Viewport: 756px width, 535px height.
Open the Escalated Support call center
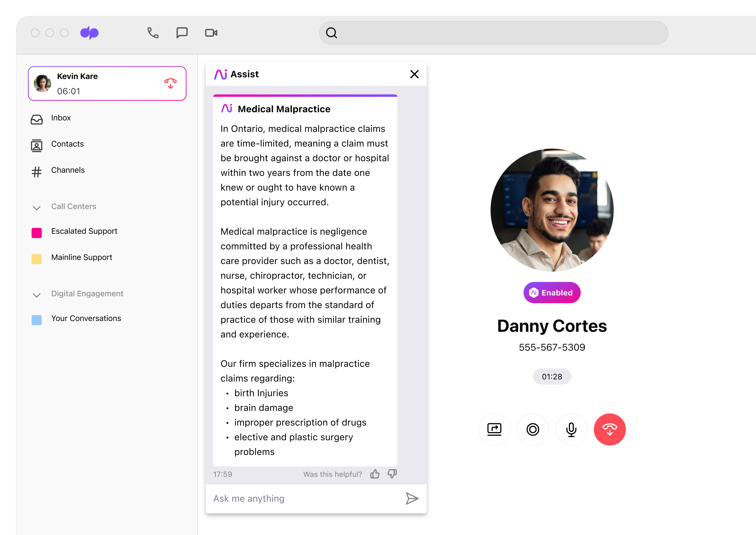(85, 231)
